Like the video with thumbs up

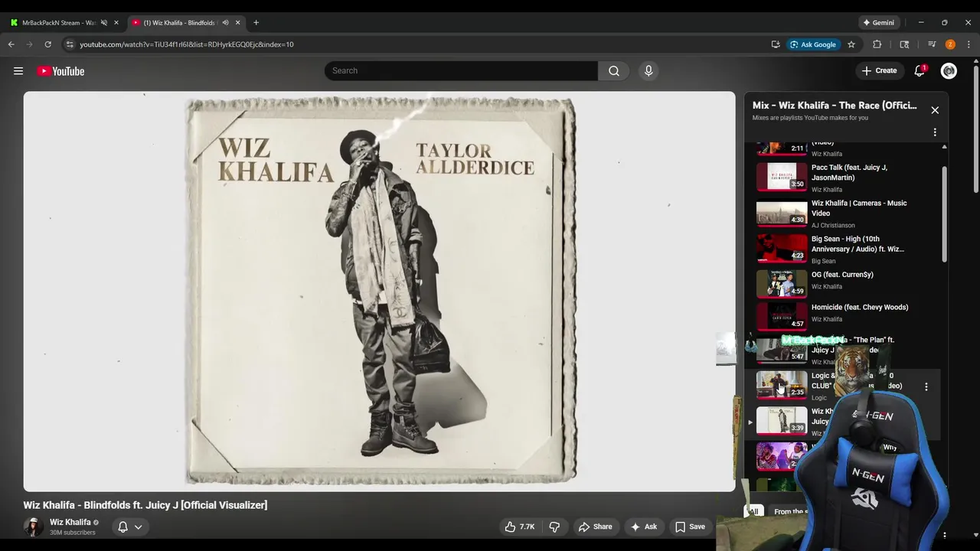tap(519, 527)
